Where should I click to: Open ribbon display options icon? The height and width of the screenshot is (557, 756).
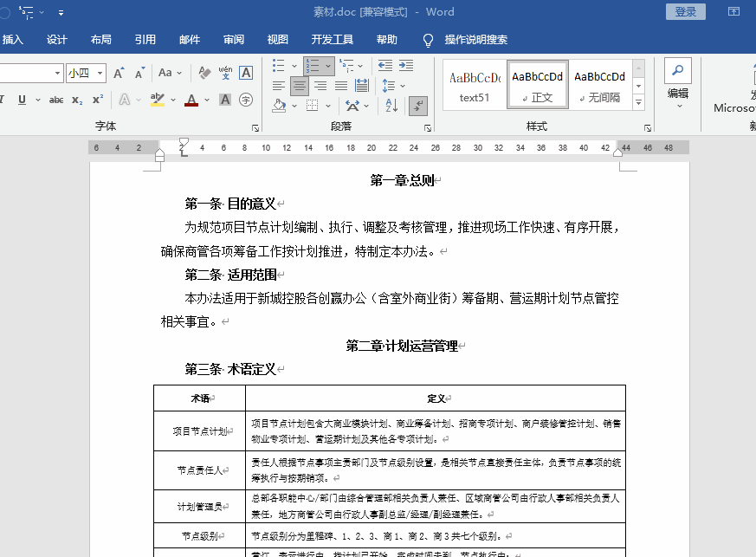(733, 11)
